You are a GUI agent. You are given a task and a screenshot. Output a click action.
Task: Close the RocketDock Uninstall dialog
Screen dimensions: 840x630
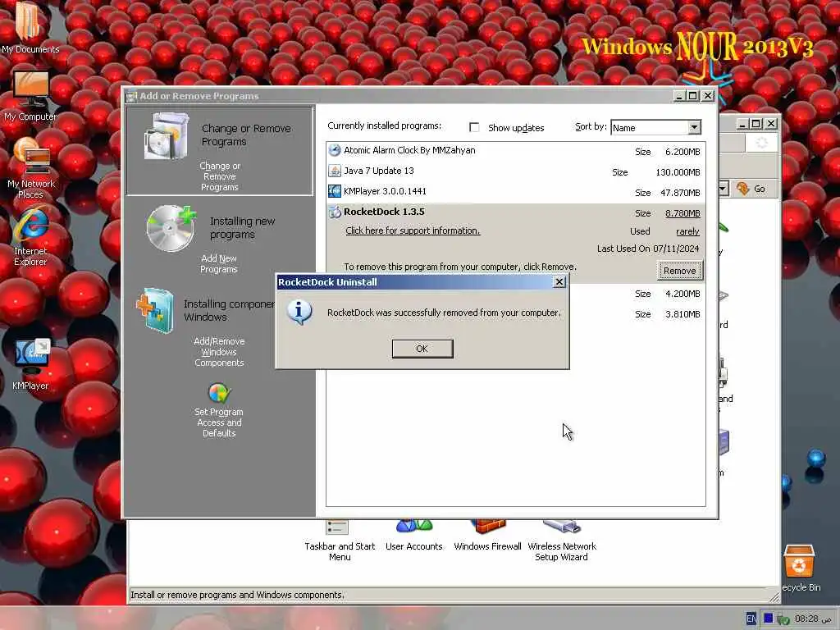(559, 282)
